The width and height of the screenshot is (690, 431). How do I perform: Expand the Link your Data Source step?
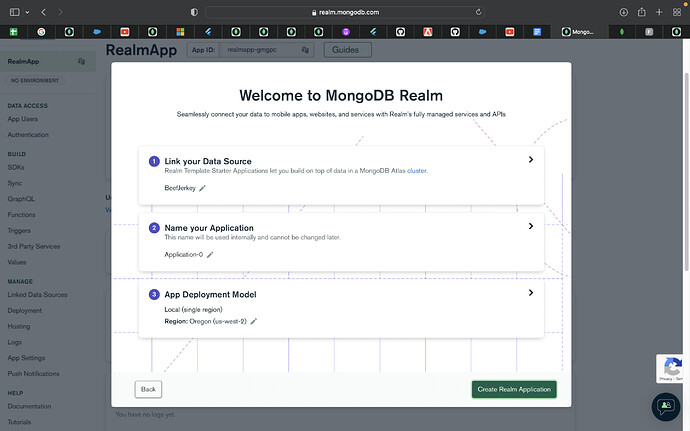pyautogui.click(x=530, y=159)
